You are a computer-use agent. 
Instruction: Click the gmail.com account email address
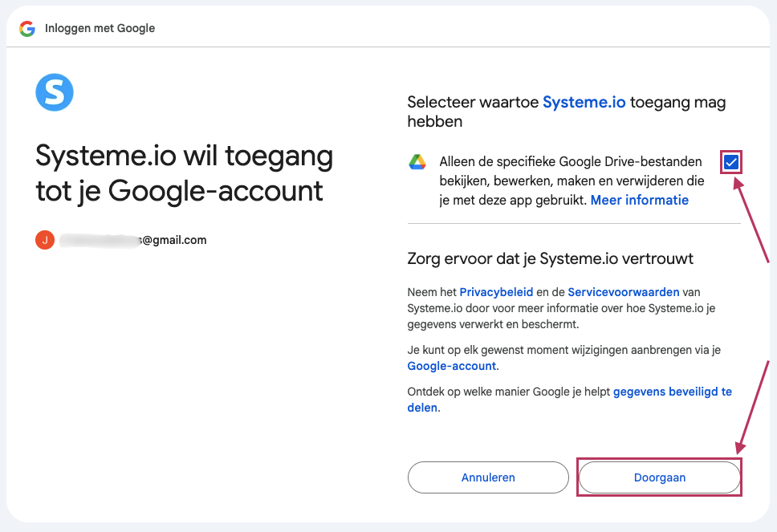pos(133,240)
